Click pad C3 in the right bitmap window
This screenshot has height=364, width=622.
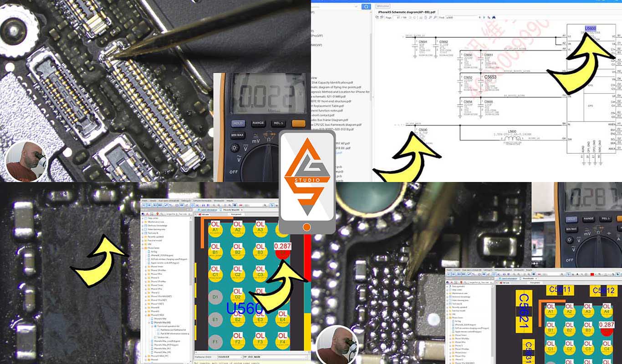588,349
